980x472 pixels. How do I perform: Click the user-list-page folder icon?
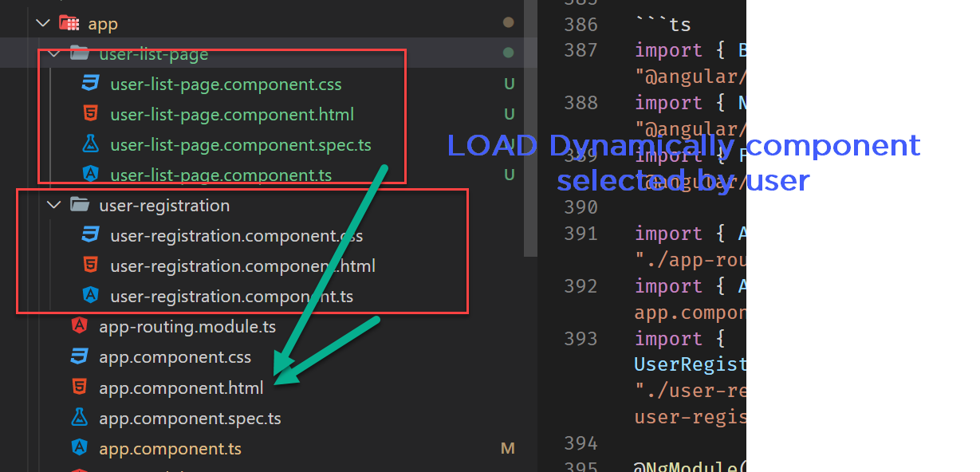pyautogui.click(x=80, y=54)
